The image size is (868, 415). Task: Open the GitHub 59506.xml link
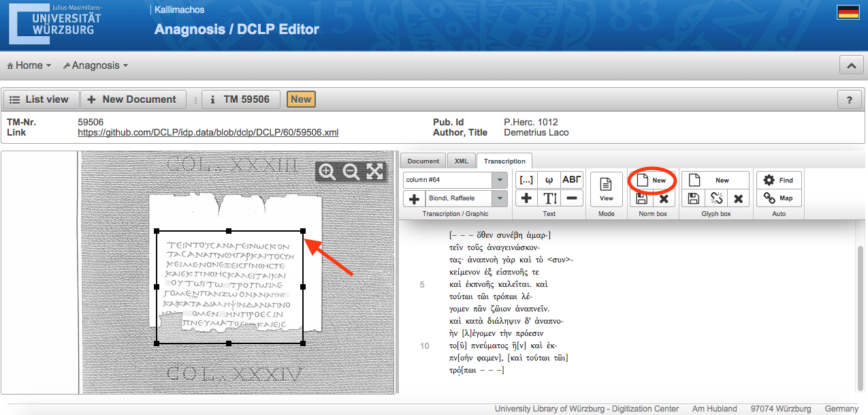point(208,132)
